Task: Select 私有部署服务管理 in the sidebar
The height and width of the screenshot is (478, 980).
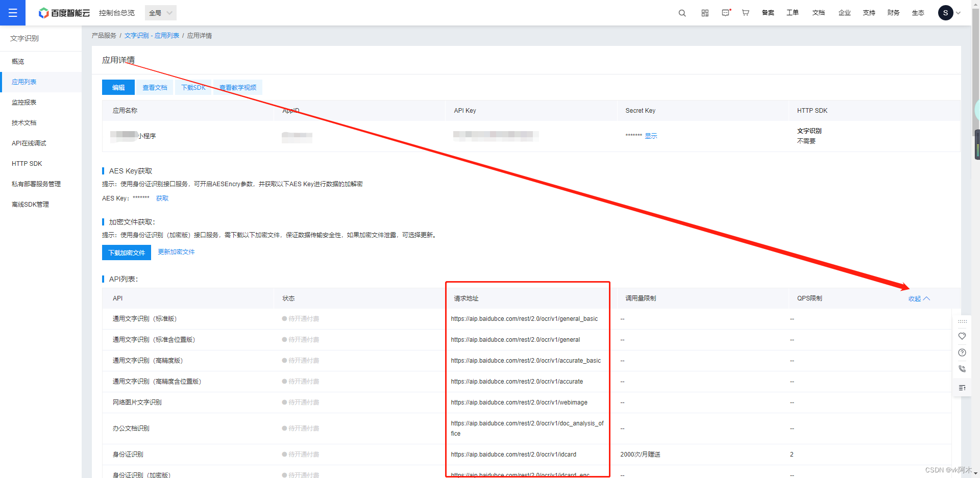Action: (41, 184)
